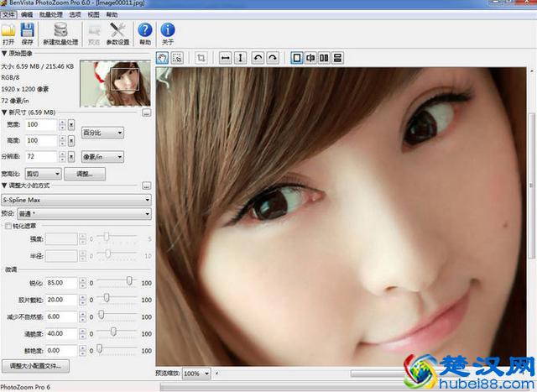
Task: Switch to single preview view mode
Action: click(x=296, y=58)
